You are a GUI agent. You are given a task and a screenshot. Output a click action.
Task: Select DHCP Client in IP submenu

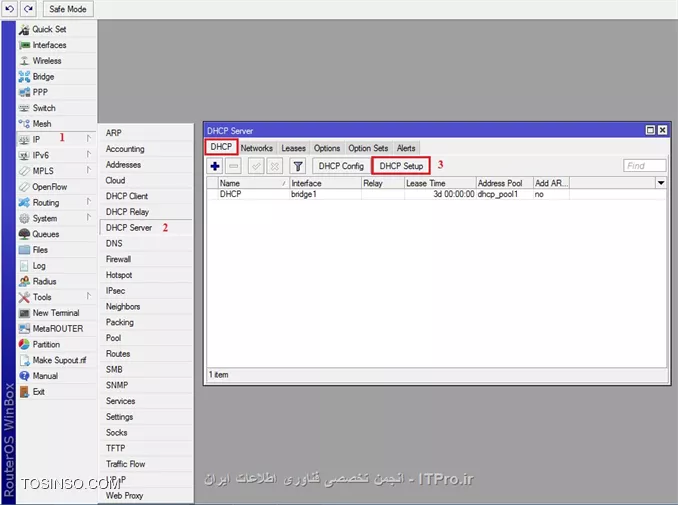tap(146, 196)
